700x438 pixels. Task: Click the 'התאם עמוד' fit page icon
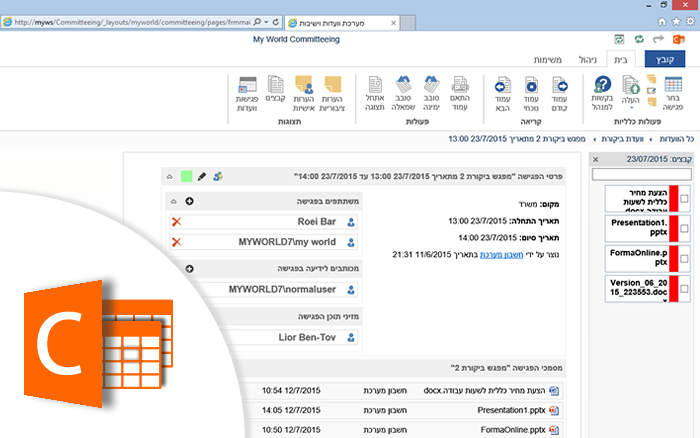(x=460, y=84)
